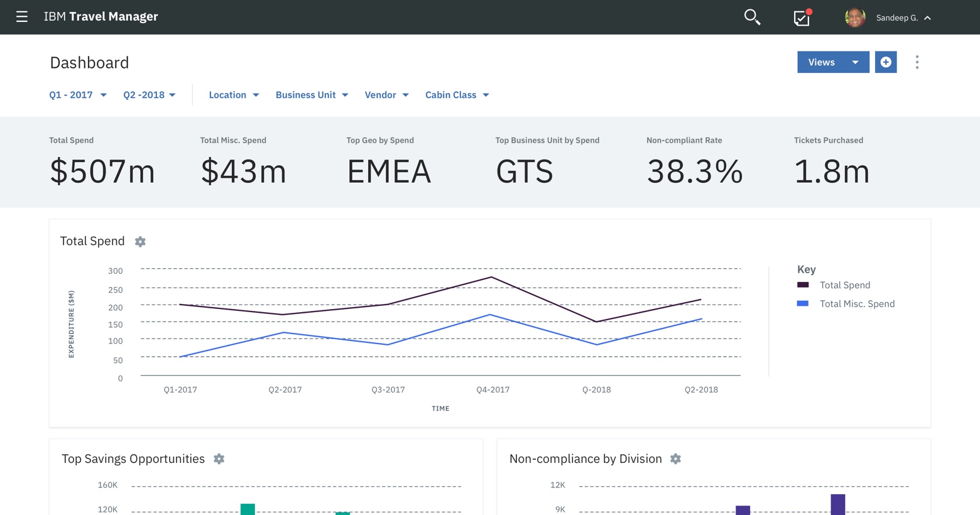980x515 pixels.
Task: Open Non-compliance by Division settings gear
Action: [x=675, y=459]
